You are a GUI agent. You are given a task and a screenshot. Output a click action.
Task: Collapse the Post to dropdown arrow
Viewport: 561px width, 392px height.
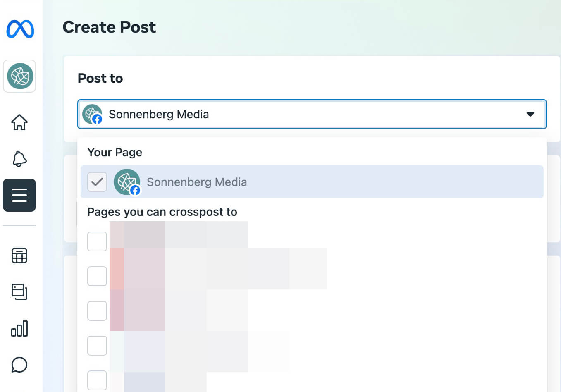pos(530,114)
